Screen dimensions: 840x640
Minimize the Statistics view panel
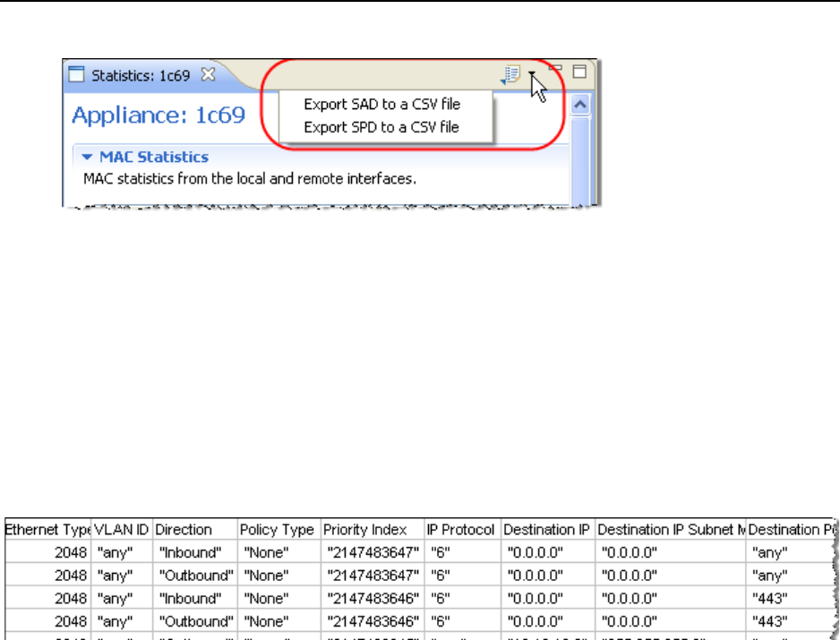[556, 70]
